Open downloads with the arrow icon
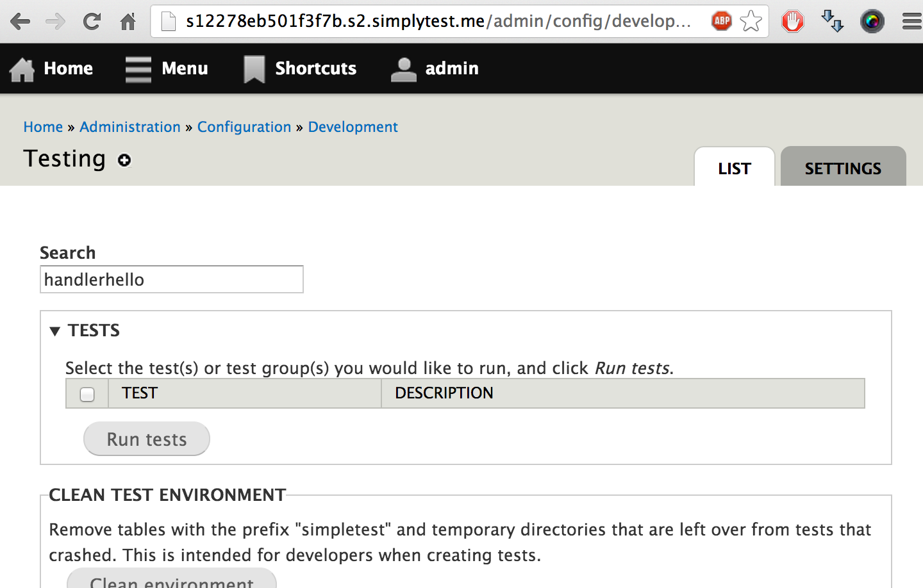Screen dimensions: 923x588 [x=832, y=21]
